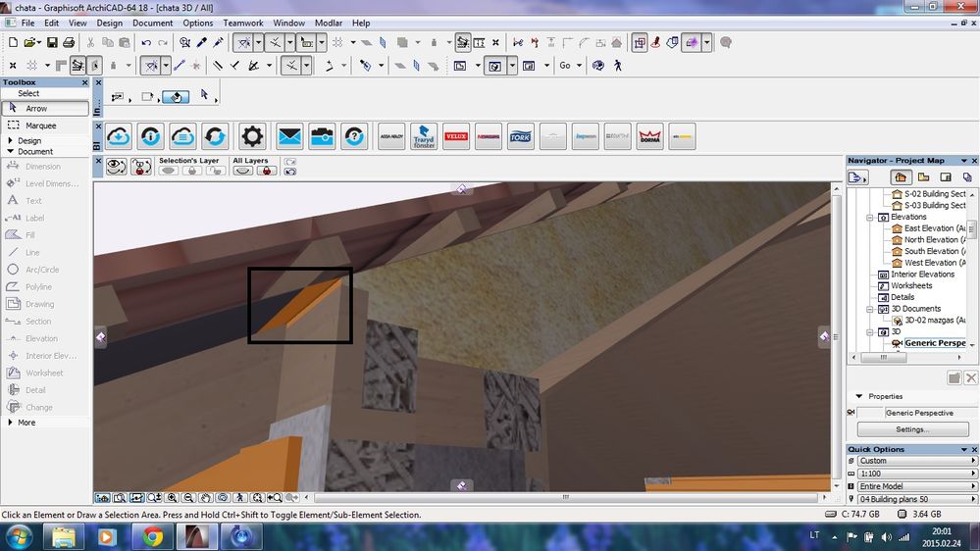Click the walking figure 3D explore icon
Image resolution: width=980 pixels, height=551 pixels.
click(x=618, y=65)
